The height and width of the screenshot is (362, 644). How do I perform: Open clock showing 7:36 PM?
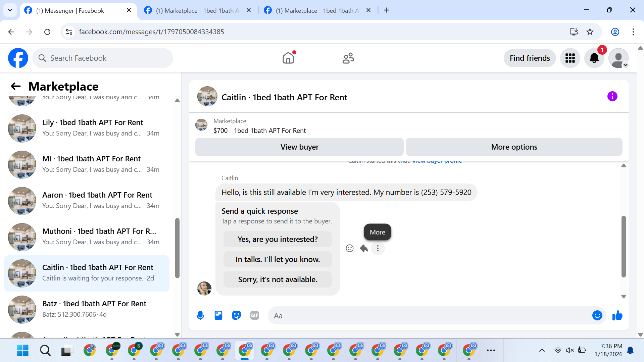[x=608, y=350]
